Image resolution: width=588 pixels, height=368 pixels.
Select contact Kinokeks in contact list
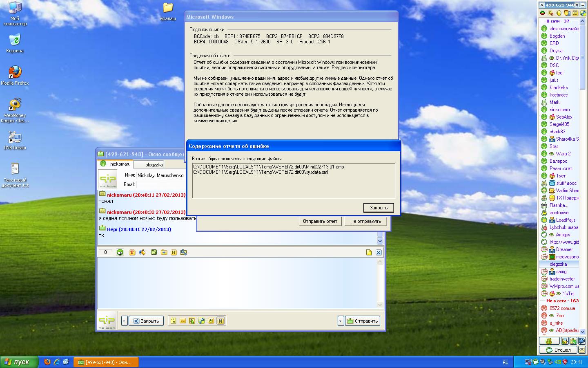[558, 88]
